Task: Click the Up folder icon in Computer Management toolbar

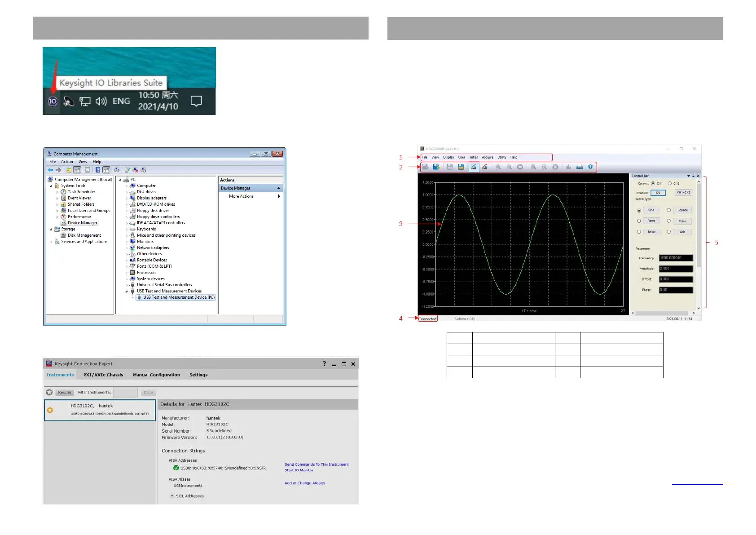Action: (69, 170)
